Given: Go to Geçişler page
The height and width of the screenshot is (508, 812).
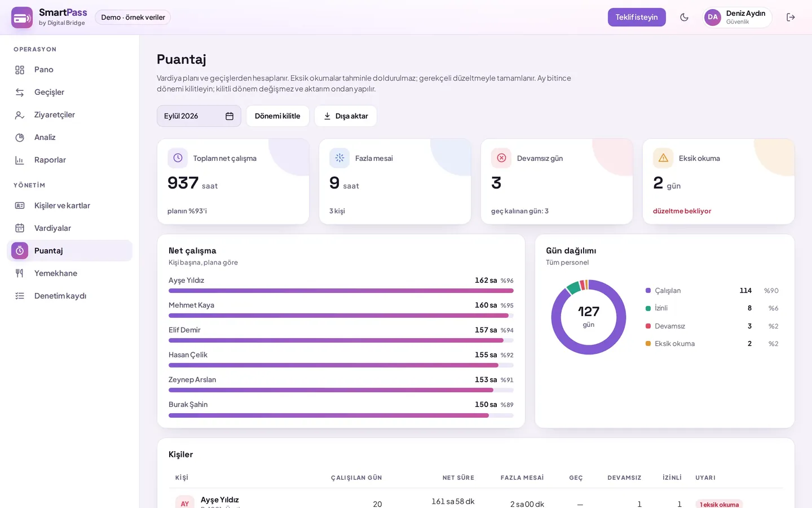Looking at the screenshot, I should point(69,93).
